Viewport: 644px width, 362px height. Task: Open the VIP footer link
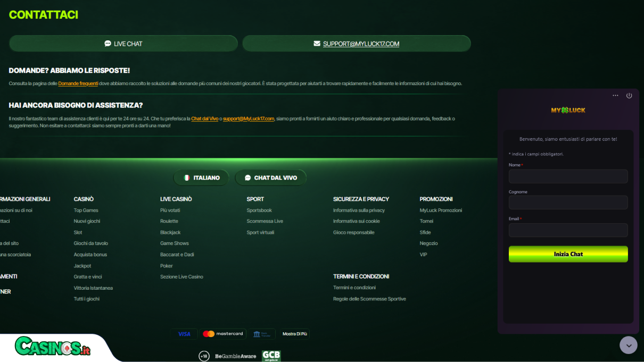coord(423,255)
